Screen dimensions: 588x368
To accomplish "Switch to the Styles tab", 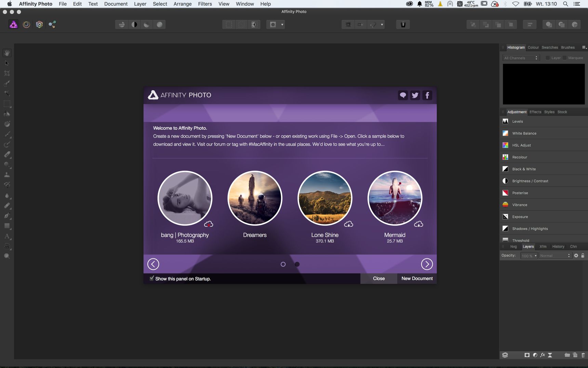I will pyautogui.click(x=549, y=112).
